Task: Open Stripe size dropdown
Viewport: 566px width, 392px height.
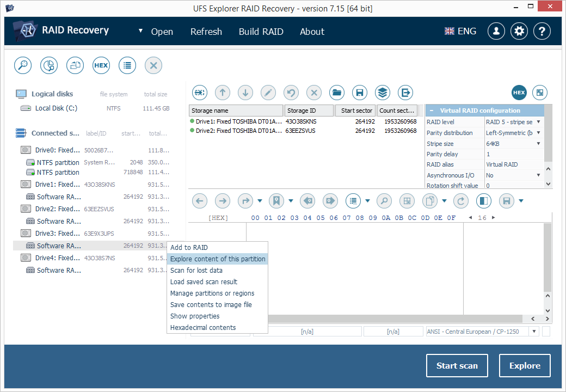Action: (x=539, y=144)
